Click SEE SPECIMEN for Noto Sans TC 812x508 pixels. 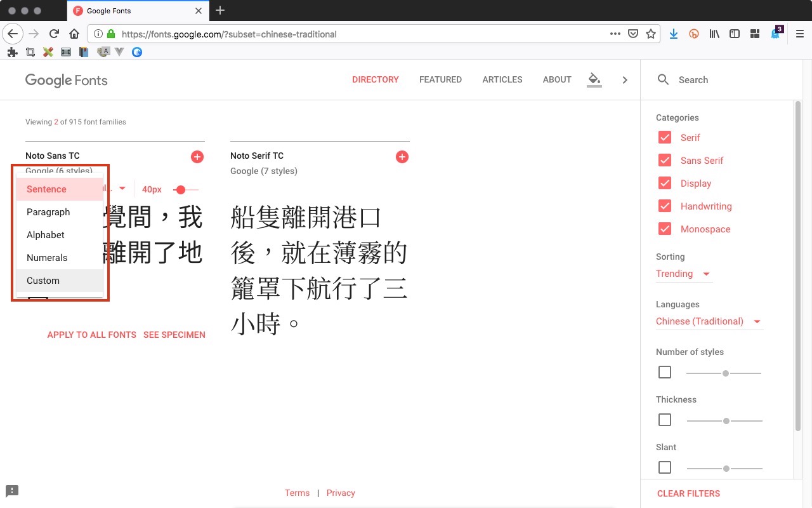(x=174, y=335)
